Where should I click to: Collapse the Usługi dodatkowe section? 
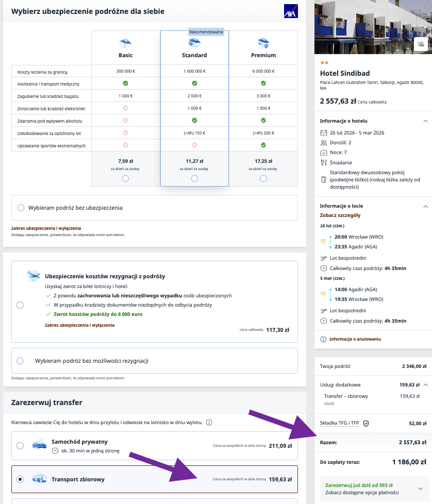tap(425, 384)
